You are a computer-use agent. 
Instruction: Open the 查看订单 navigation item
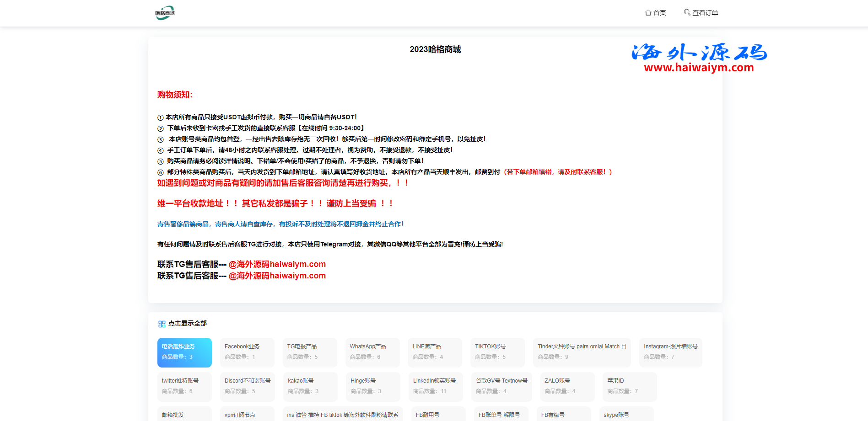[705, 13]
